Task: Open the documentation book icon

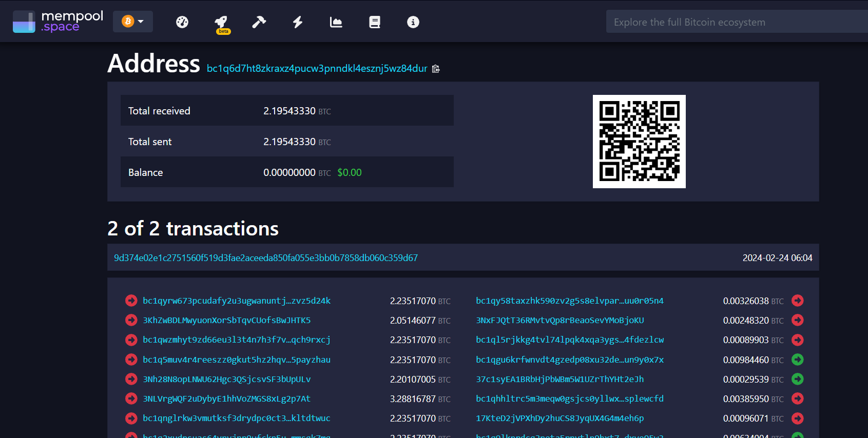Action: pyautogui.click(x=375, y=22)
